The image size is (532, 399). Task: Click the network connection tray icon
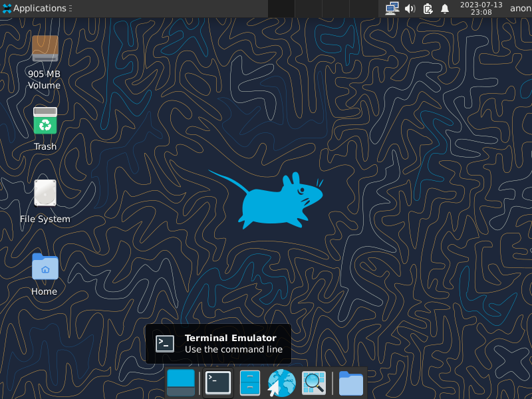(392, 9)
